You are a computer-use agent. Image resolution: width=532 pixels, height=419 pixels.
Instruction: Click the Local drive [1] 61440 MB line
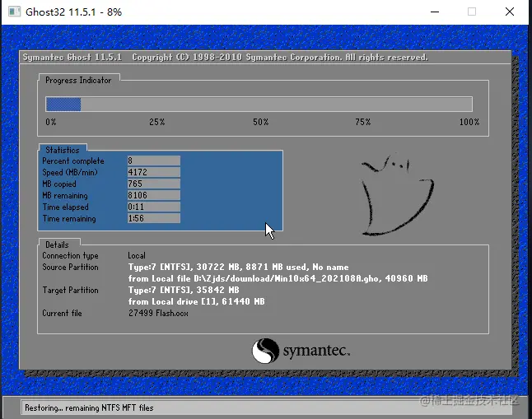tap(197, 301)
